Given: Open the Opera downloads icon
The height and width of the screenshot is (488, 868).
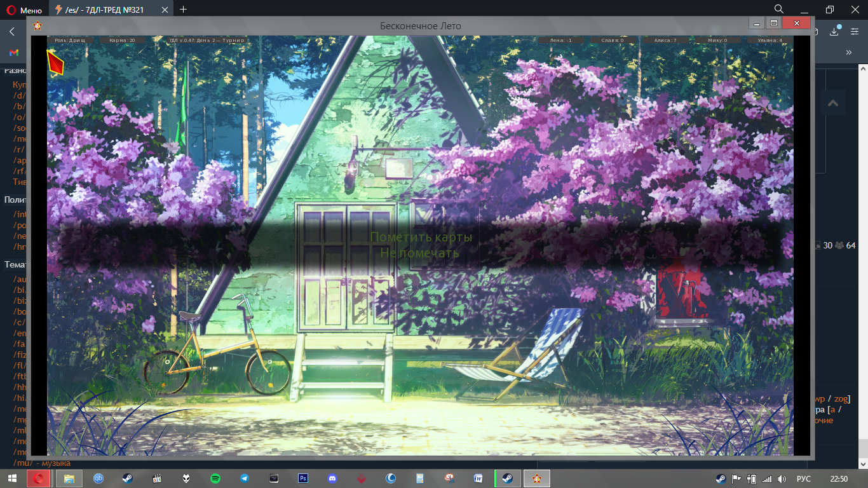Looking at the screenshot, I should pos(835,31).
